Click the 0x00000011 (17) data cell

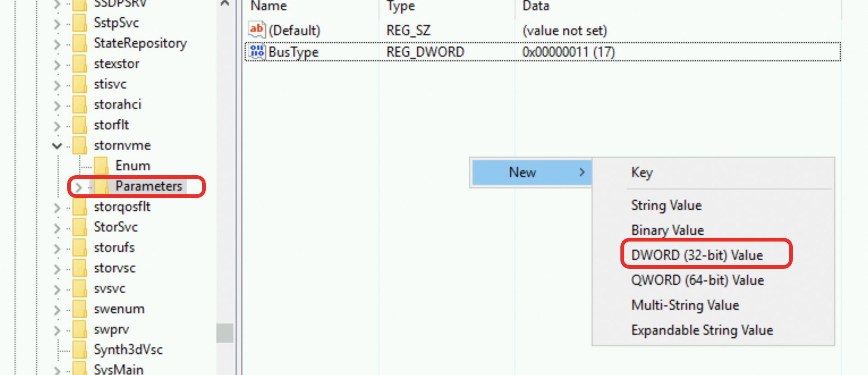coord(569,52)
